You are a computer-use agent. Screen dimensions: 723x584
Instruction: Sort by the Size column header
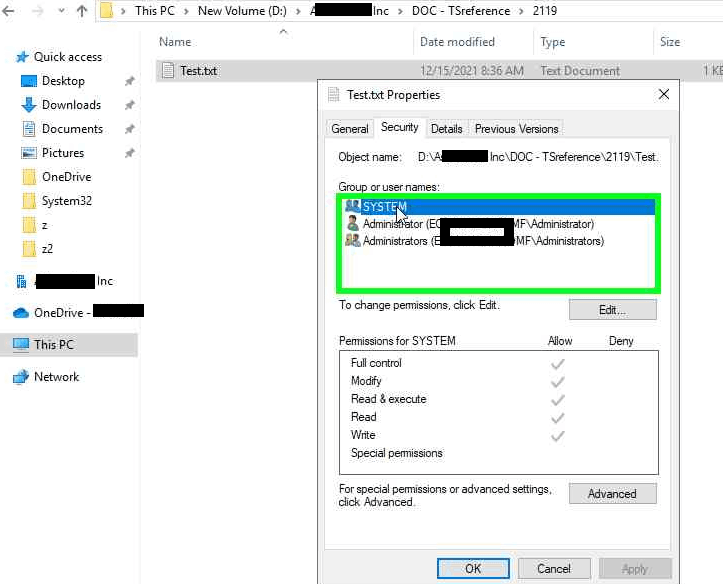(688, 42)
